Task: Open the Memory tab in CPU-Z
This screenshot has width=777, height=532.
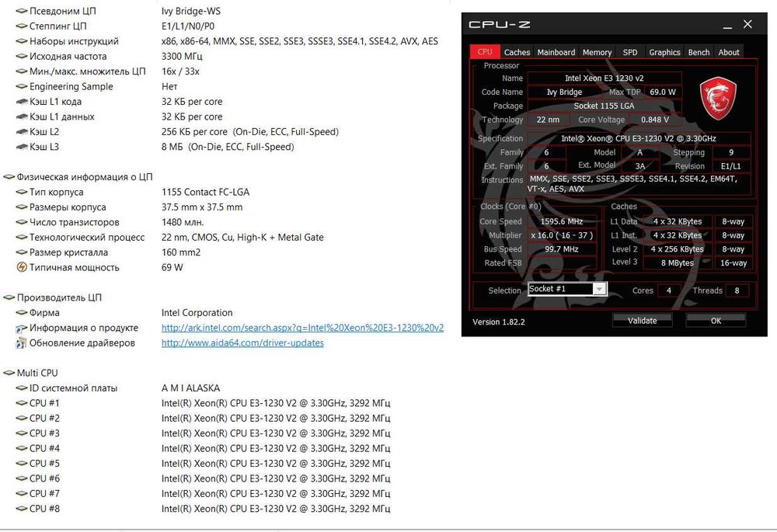Action: [597, 52]
